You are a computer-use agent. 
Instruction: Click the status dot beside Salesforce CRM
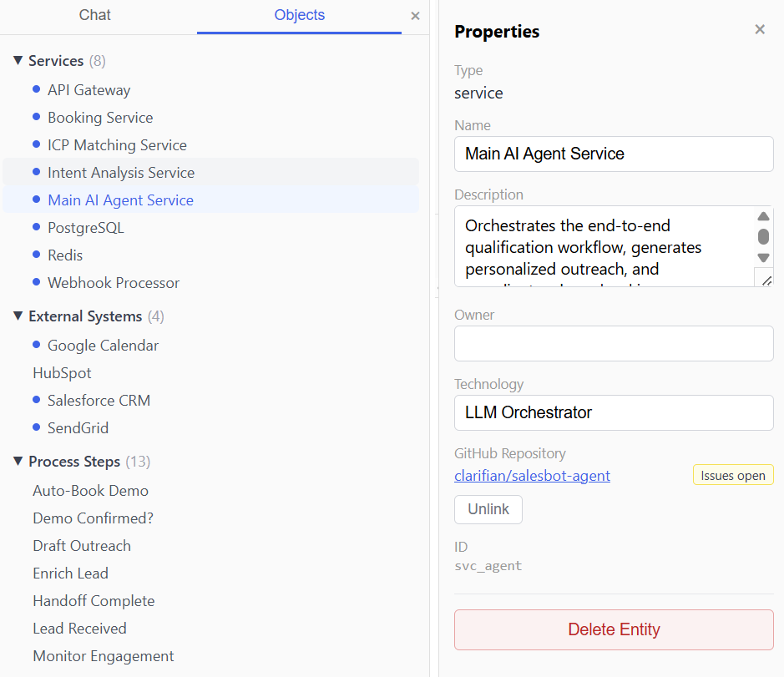click(x=34, y=401)
